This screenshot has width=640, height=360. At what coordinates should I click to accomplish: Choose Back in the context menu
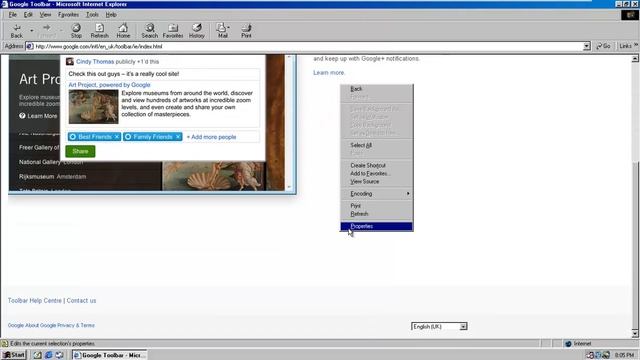click(376, 89)
